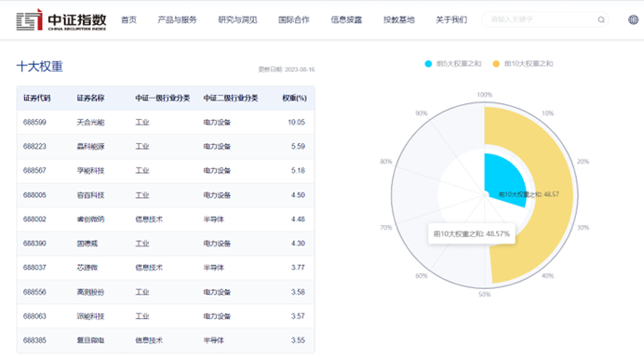
Task: Toggle the 前10大权重之和 legend item
Action: [523, 63]
